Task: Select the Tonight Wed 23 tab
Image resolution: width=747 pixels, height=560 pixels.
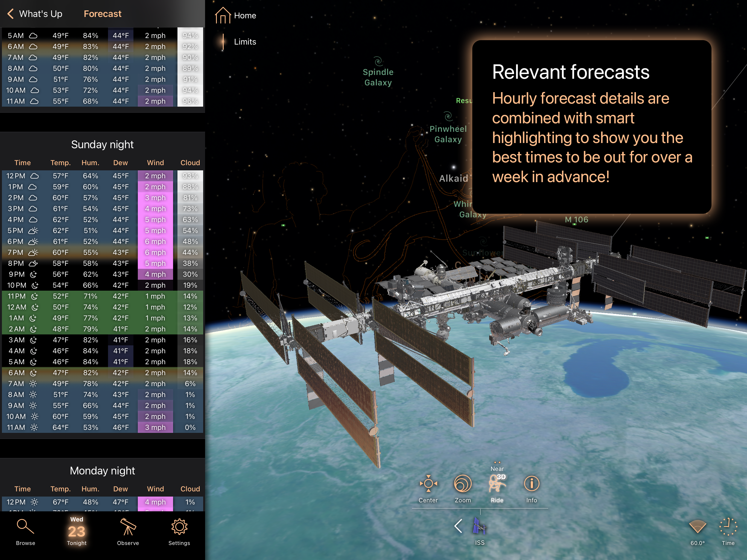Action: [77, 531]
